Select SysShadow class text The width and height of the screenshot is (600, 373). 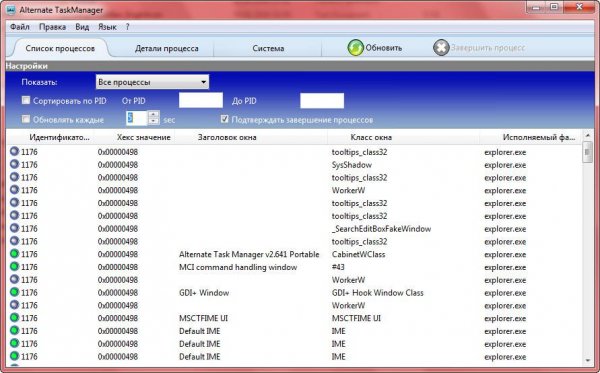pyautogui.click(x=352, y=165)
